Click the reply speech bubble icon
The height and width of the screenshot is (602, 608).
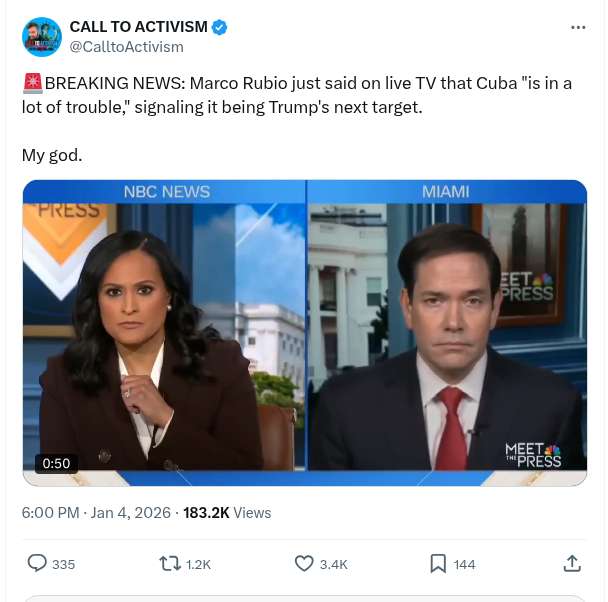(x=37, y=564)
